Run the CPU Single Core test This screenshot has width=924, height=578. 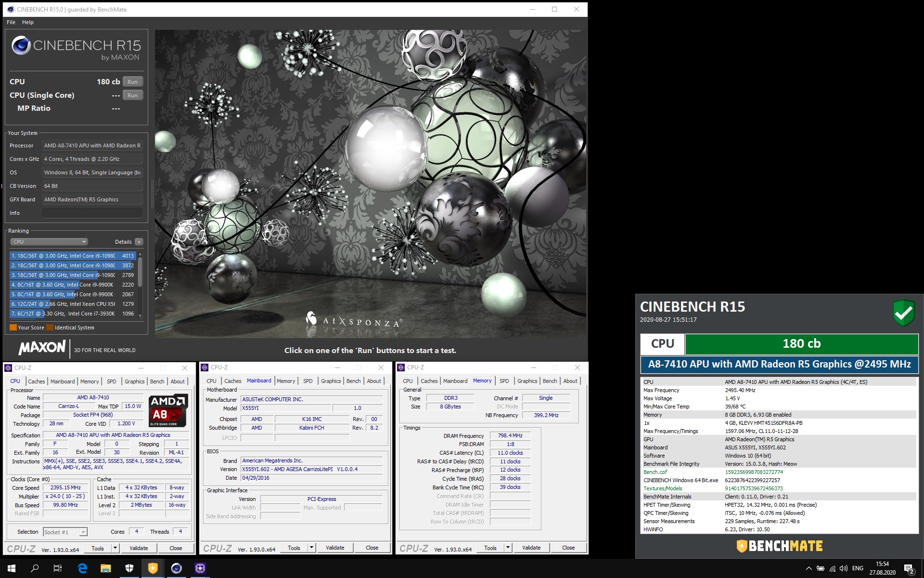click(x=132, y=95)
